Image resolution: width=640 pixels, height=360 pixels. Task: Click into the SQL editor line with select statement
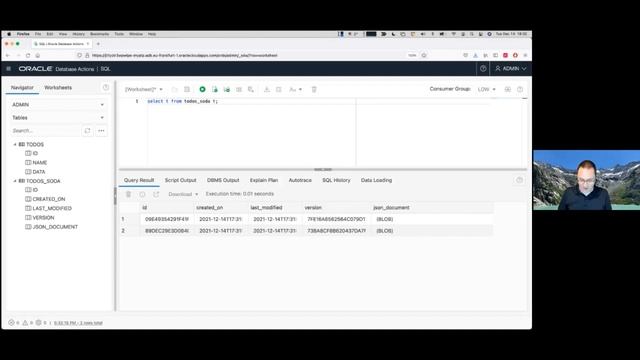182,101
